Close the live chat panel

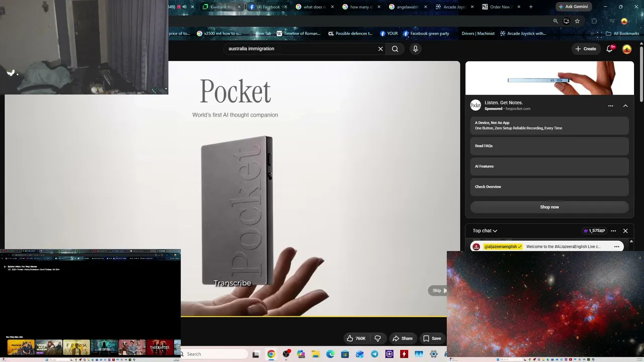point(625,231)
